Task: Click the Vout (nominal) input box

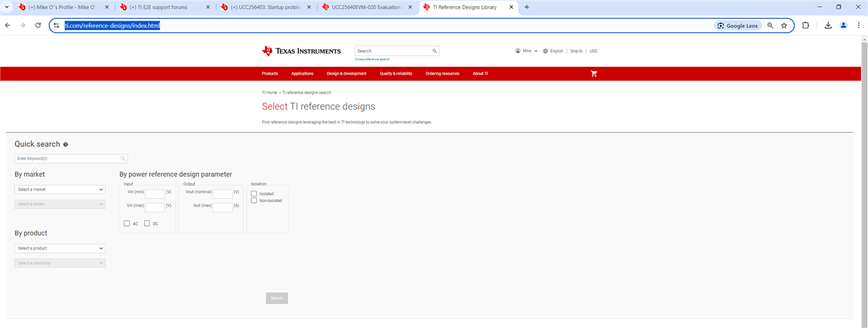Action: 222,194
